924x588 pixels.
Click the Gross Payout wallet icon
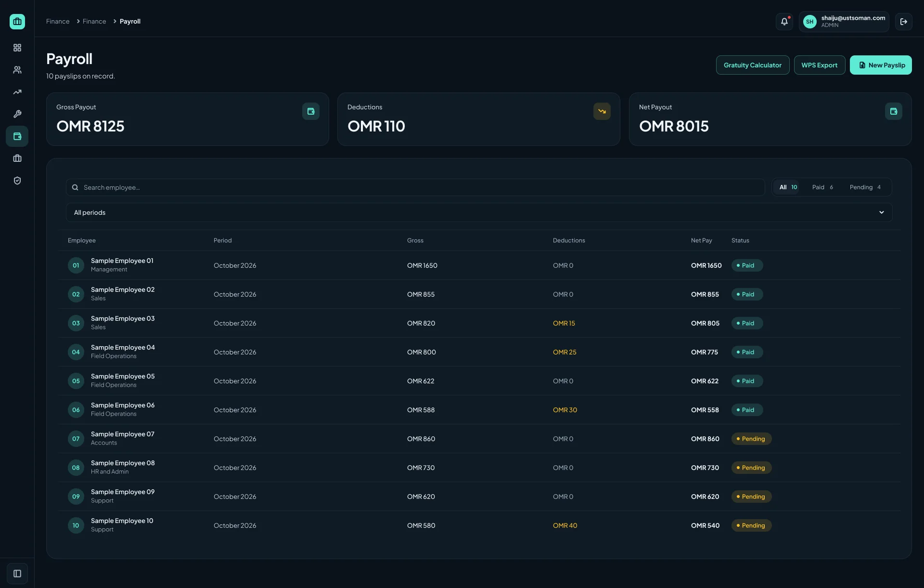(311, 111)
